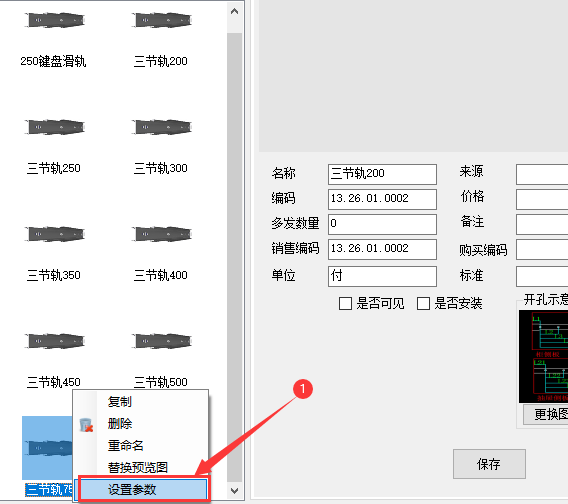Select the 三节轨200 rail item icon
This screenshot has width=568, height=504.
pyautogui.click(x=162, y=20)
